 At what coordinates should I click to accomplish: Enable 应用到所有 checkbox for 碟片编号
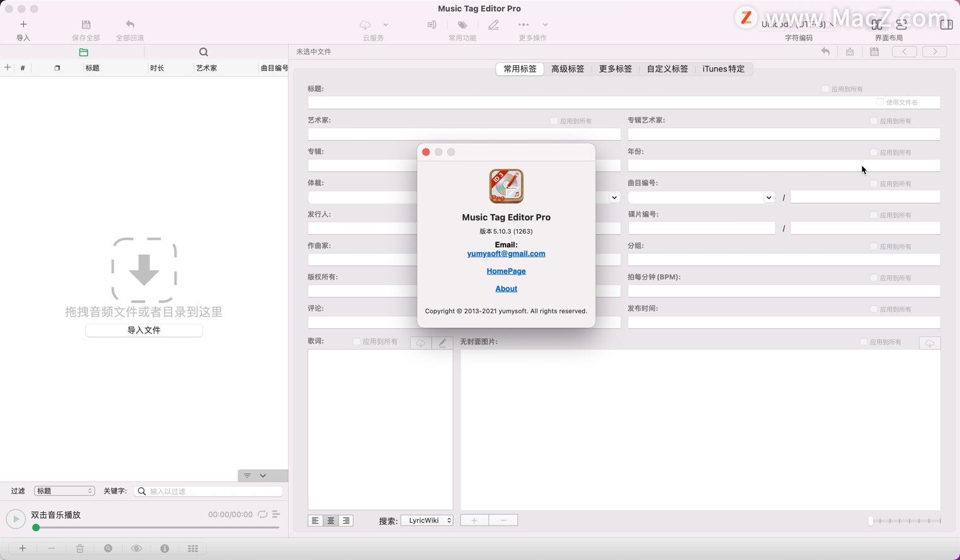click(x=874, y=215)
